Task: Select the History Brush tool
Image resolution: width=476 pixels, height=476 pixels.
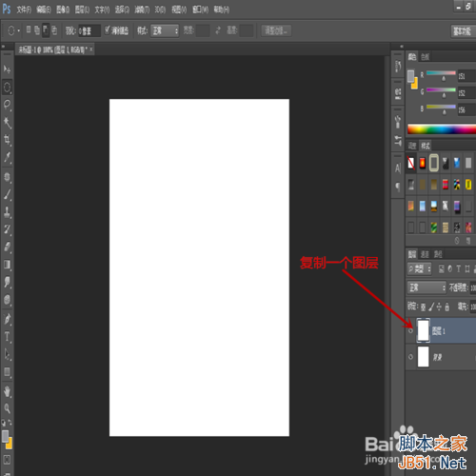Action: tap(7, 229)
